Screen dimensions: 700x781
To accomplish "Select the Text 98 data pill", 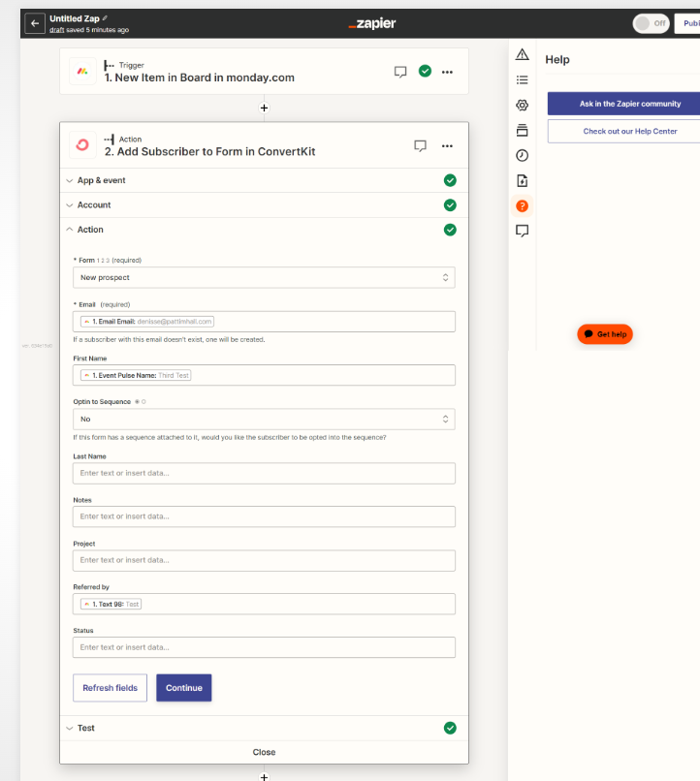I will click(x=111, y=605).
